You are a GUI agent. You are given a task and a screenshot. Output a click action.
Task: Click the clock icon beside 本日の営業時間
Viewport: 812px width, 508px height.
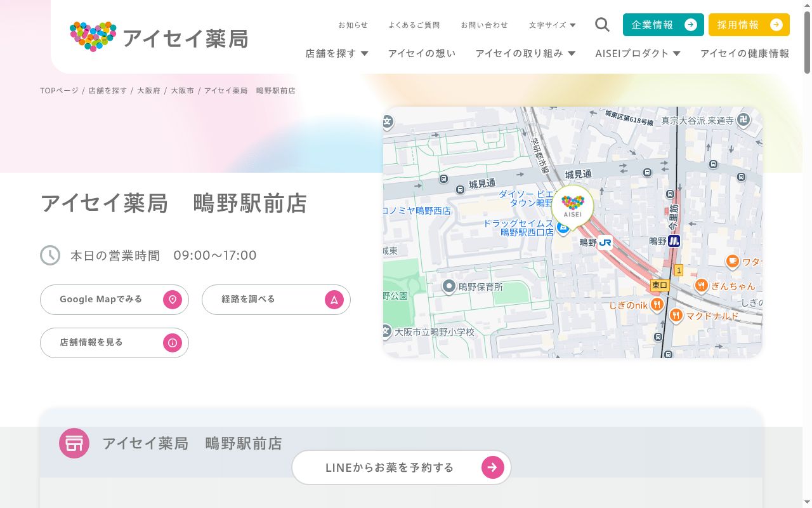[x=50, y=255]
